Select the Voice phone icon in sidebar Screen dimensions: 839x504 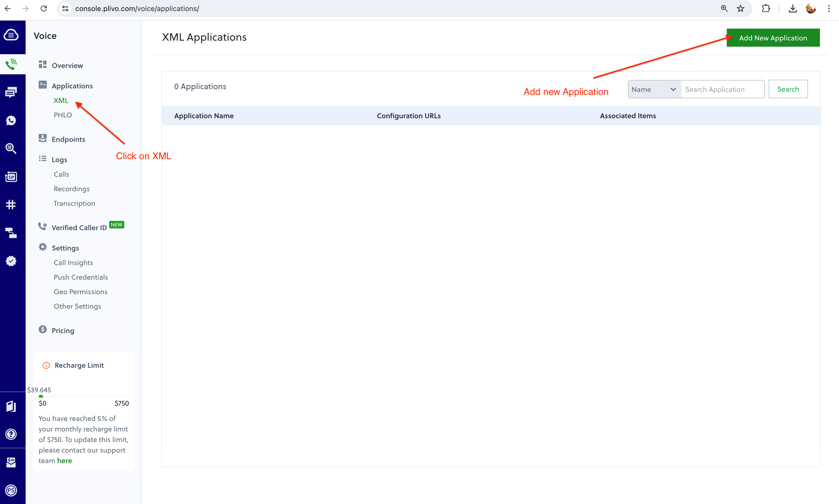[11, 64]
